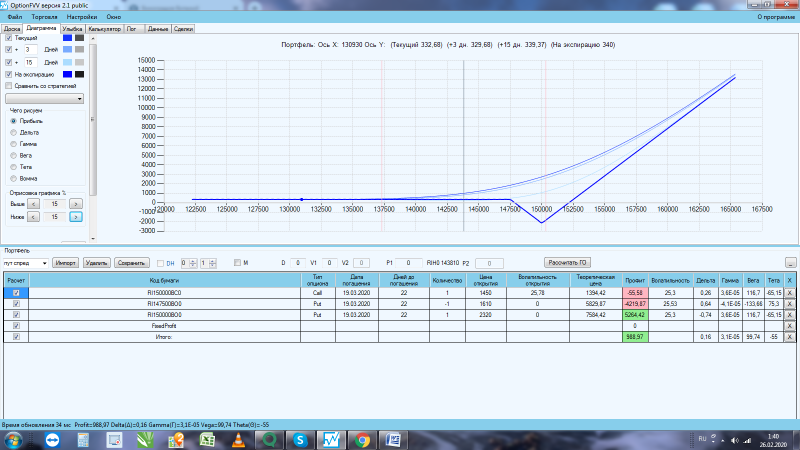This screenshot has height=450, width=800.
Task: Open the Торговля menu
Action: 44,17
